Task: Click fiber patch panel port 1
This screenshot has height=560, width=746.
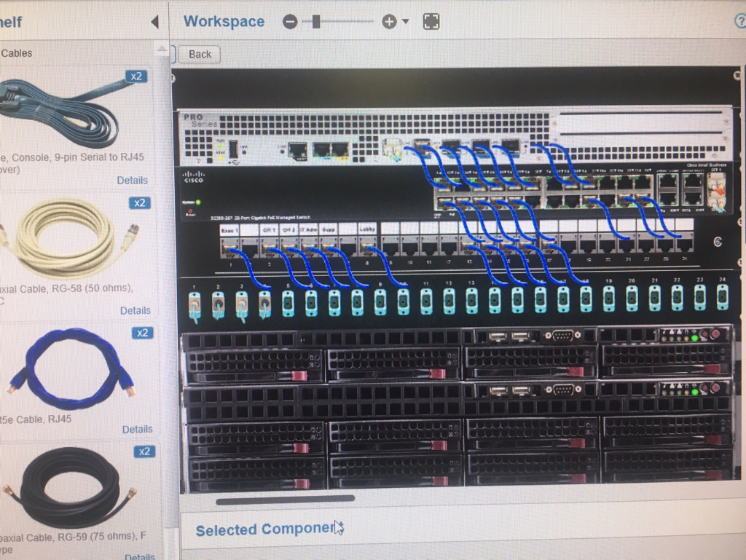Action: [195, 304]
